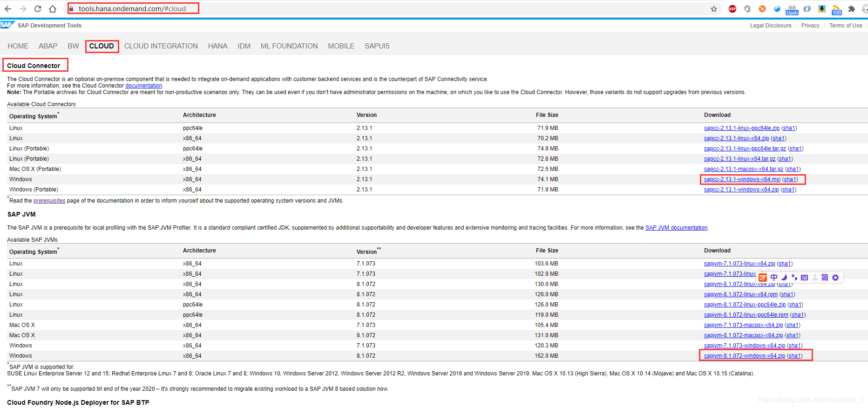868x408 pixels.
Task: Open the IME settings gear icon
Action: pyautogui.click(x=835, y=278)
